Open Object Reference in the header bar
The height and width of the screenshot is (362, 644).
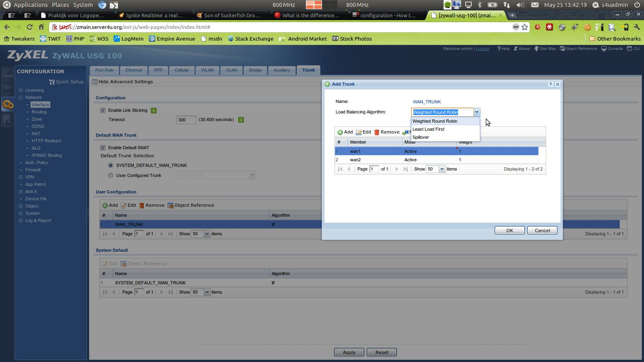(578, 49)
